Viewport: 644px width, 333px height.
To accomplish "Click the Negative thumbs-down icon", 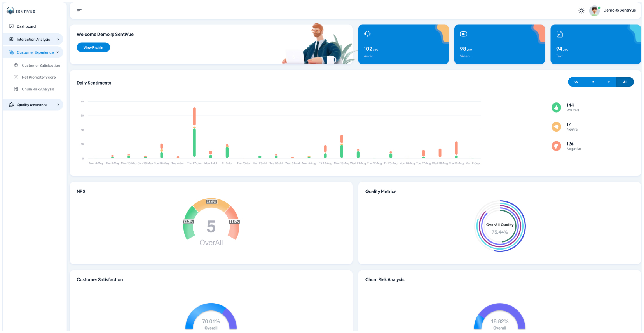I will 556,146.
